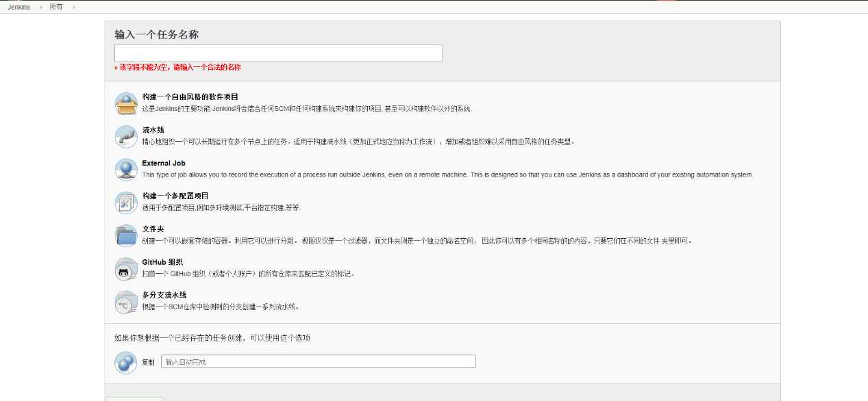Click the multibranch SCM description text
Image resolution: width=868 pixels, height=401 pixels.
[221, 307]
